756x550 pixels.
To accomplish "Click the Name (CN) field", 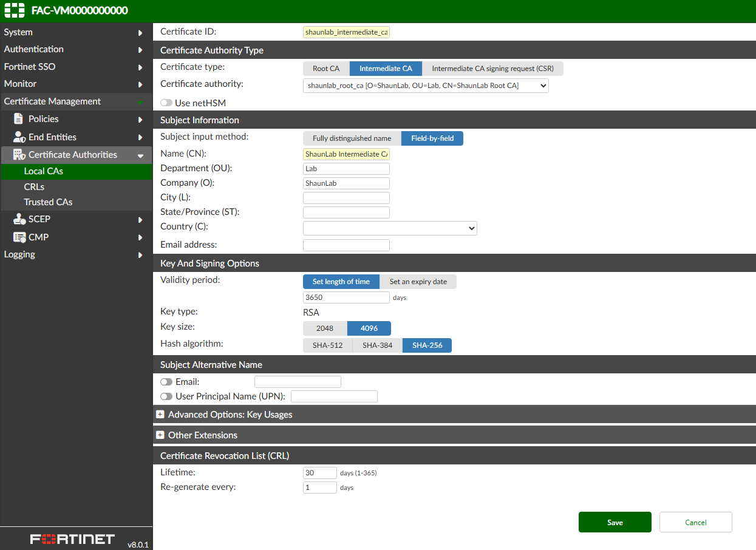I will pyautogui.click(x=346, y=154).
